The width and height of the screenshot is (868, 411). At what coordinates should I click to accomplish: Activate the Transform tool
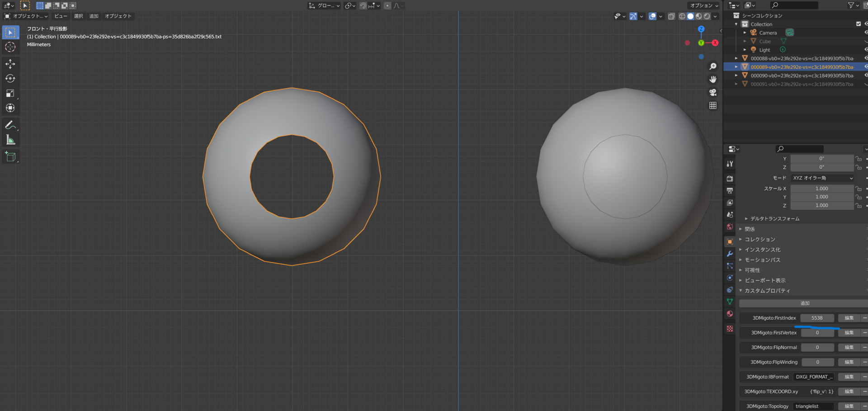coord(10,108)
